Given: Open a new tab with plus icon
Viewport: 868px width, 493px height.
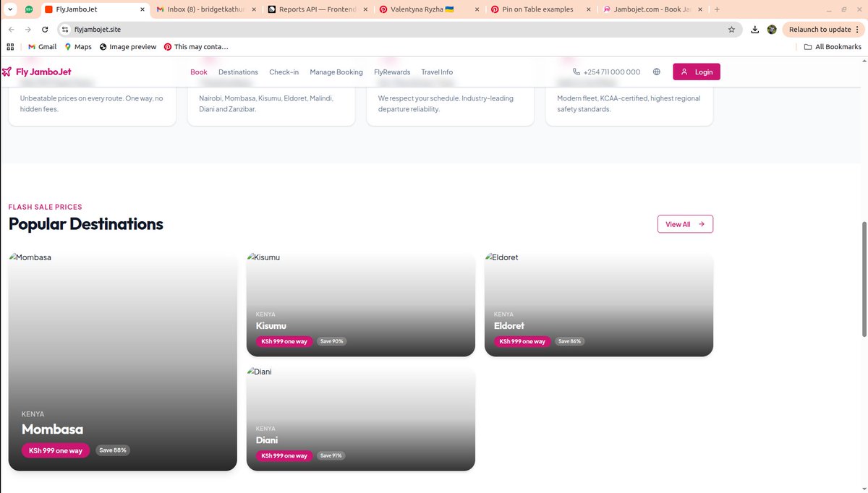Looking at the screenshot, I should pyautogui.click(x=717, y=9).
